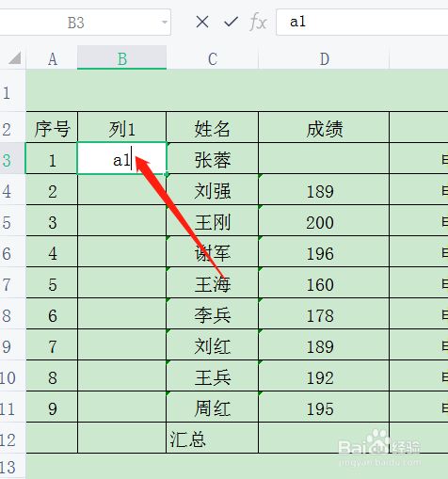Select column B header
Viewport: 448px width, 479px height.
point(122,58)
